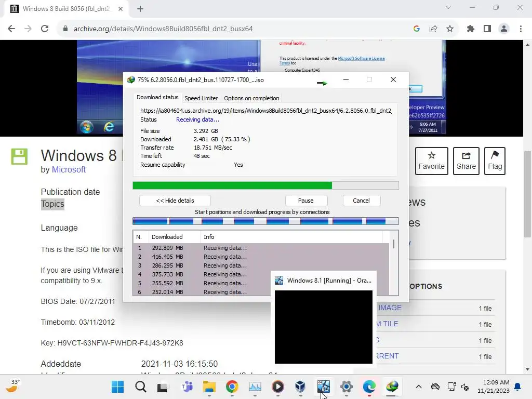This screenshot has height=399, width=532.
Task: Switch to Microsoft Edge on taskbar
Action: click(369, 387)
